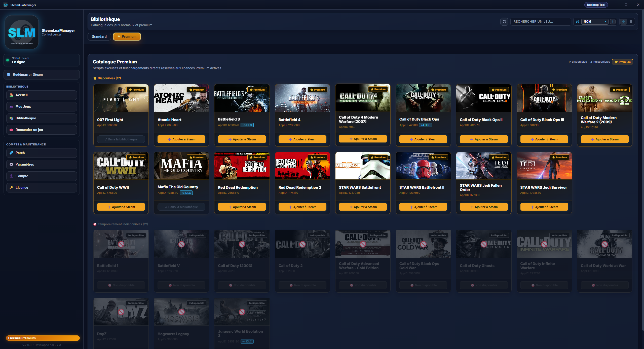Open the Compte sidebar entry
The width and height of the screenshot is (644, 349).
42,176
